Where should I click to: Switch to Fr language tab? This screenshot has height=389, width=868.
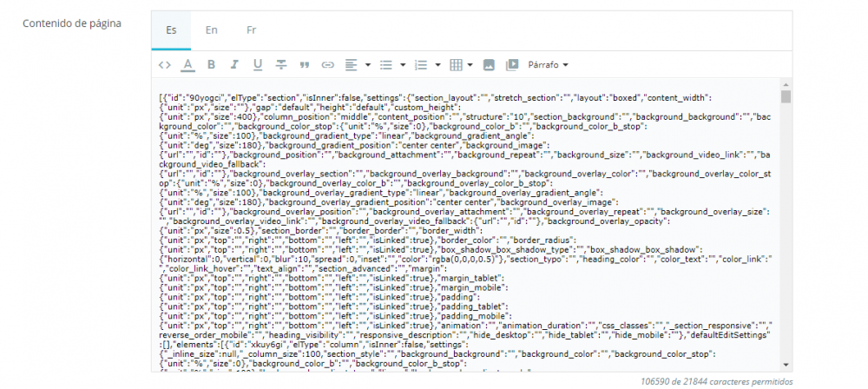tap(252, 30)
